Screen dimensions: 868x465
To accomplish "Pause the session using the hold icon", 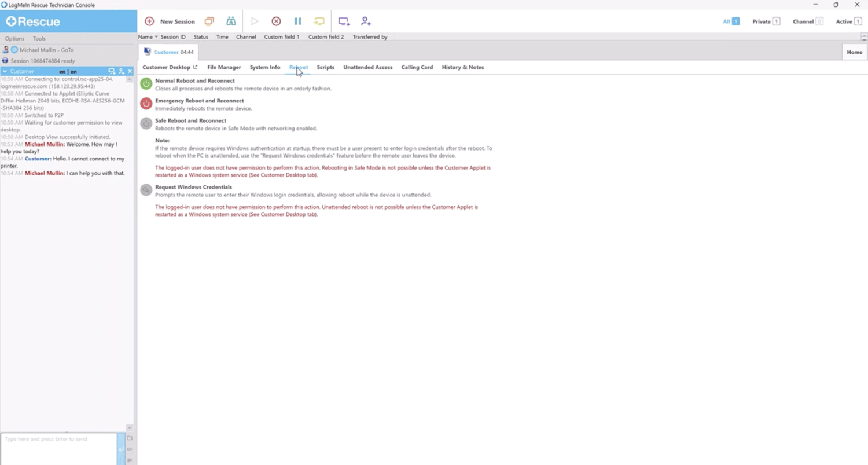I will [x=297, y=21].
